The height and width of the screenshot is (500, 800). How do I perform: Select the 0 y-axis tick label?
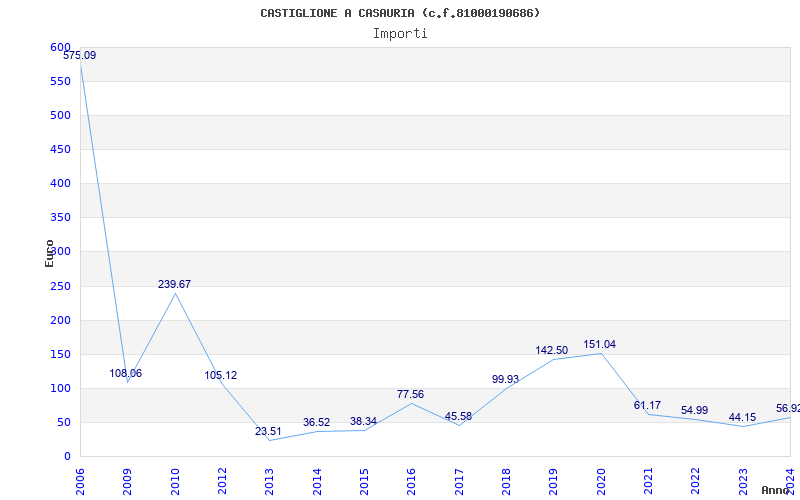pos(67,457)
